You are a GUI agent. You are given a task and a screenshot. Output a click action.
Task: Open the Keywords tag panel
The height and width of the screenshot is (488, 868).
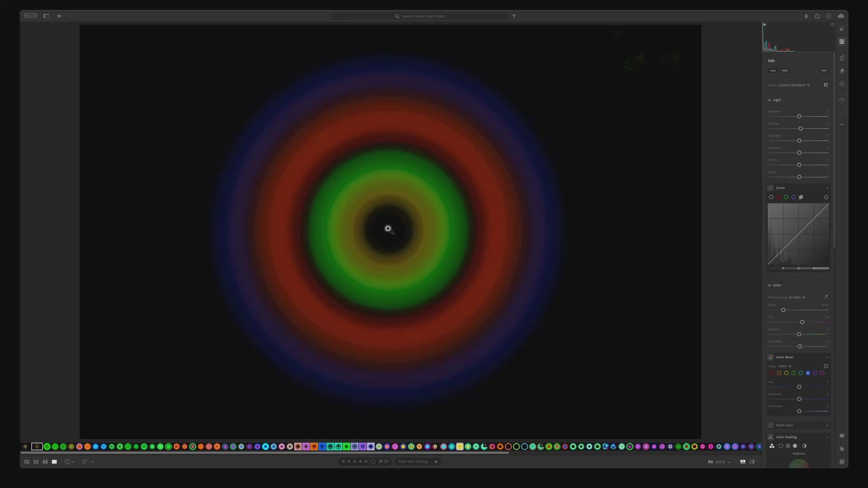pos(842,449)
